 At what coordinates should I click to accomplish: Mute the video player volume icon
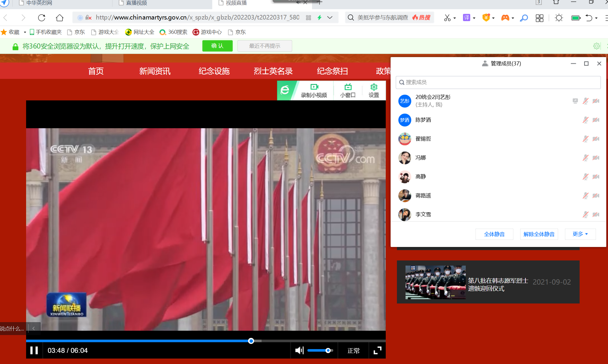(x=299, y=350)
